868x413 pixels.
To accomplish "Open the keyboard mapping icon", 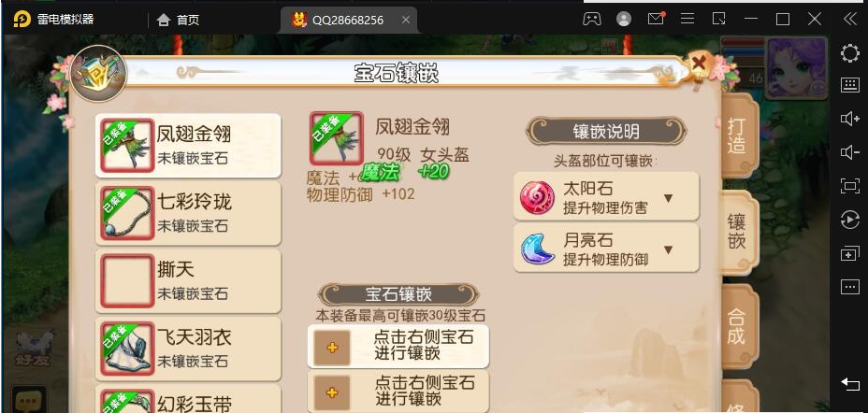I will (849, 85).
